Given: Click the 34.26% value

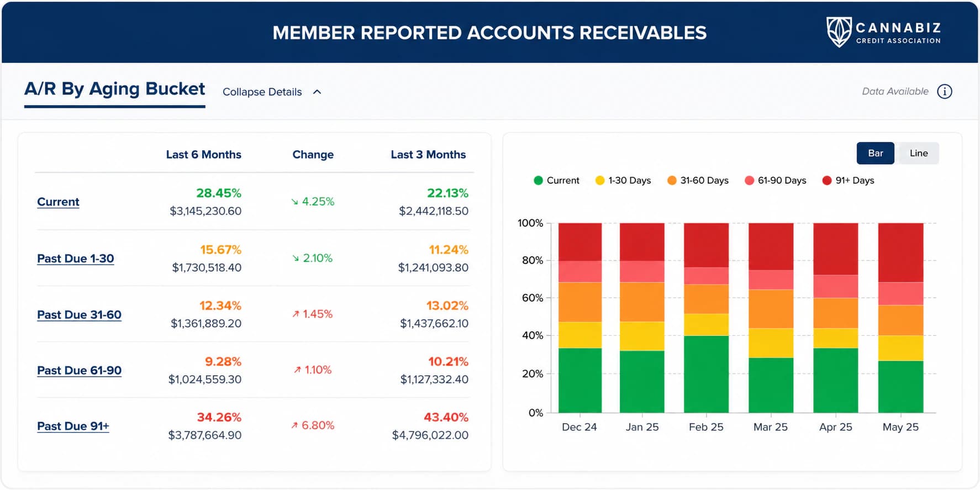Looking at the screenshot, I should [x=219, y=418].
